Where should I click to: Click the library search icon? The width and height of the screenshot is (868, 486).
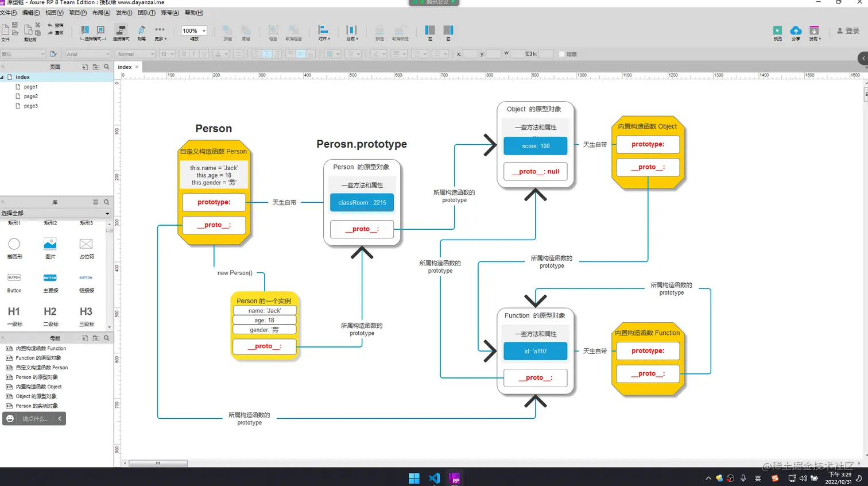pos(106,202)
